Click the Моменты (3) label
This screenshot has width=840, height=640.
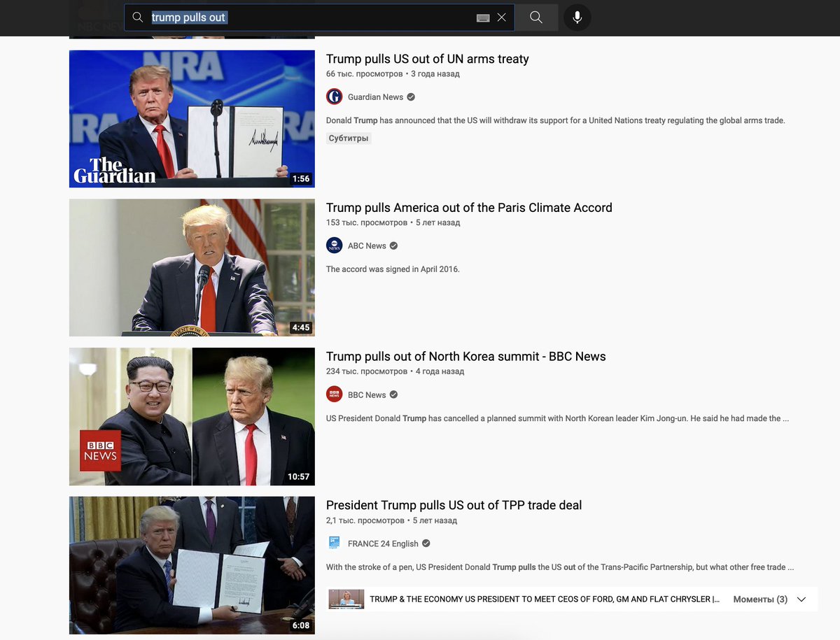coord(760,599)
